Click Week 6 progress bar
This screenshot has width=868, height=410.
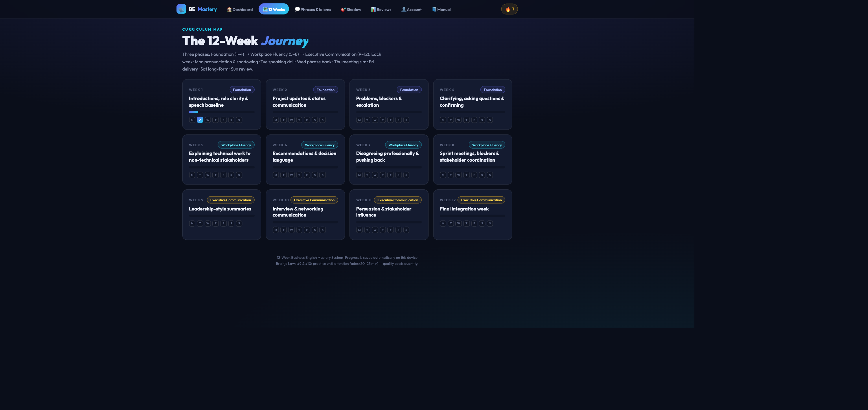(305, 167)
